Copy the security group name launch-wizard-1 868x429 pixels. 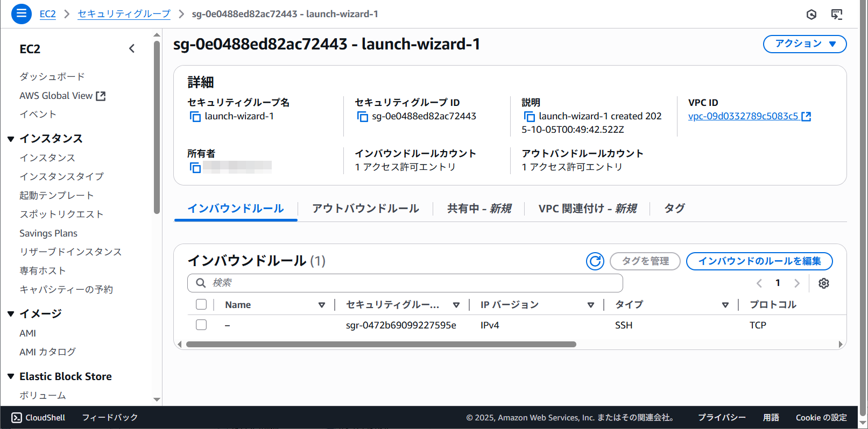pos(195,117)
